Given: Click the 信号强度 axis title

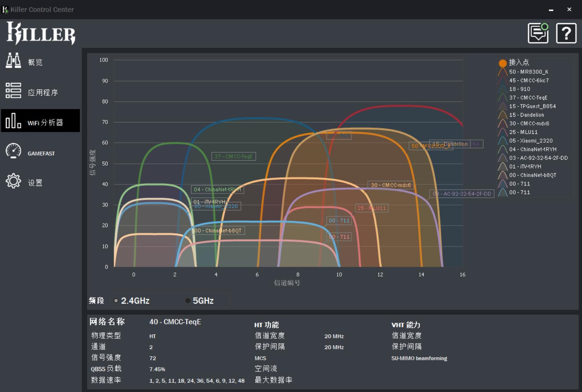Looking at the screenshot, I should 93,163.
